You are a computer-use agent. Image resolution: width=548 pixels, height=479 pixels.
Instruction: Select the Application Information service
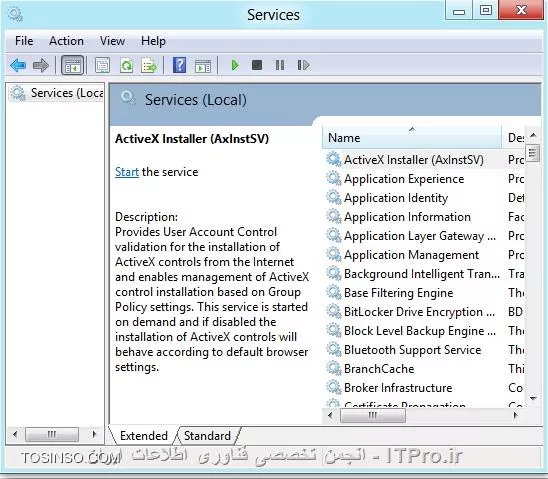[407, 217]
